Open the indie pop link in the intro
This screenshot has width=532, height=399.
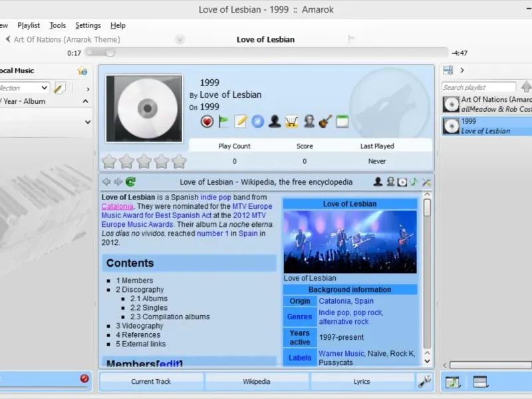(215, 197)
